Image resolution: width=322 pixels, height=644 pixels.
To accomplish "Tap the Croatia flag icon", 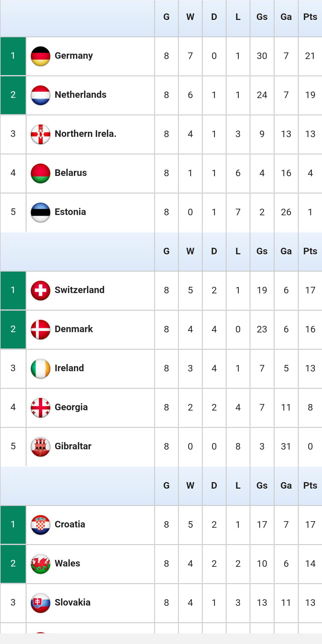I will pyautogui.click(x=40, y=525).
